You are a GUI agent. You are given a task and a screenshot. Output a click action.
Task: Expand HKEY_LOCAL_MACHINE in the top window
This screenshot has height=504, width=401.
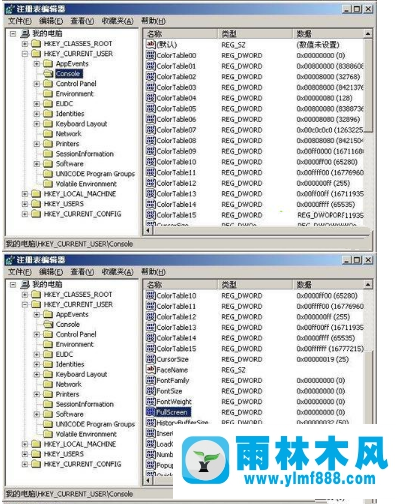click(x=25, y=194)
